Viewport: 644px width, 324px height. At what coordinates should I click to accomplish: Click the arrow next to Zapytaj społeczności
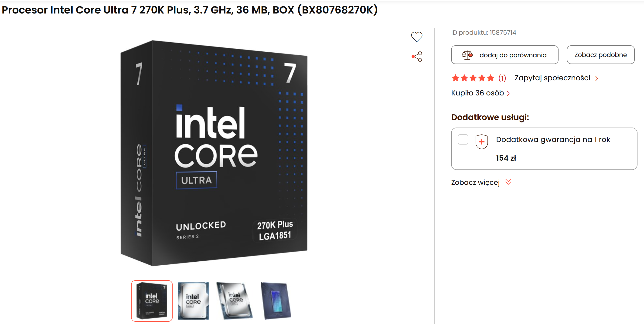[597, 78]
